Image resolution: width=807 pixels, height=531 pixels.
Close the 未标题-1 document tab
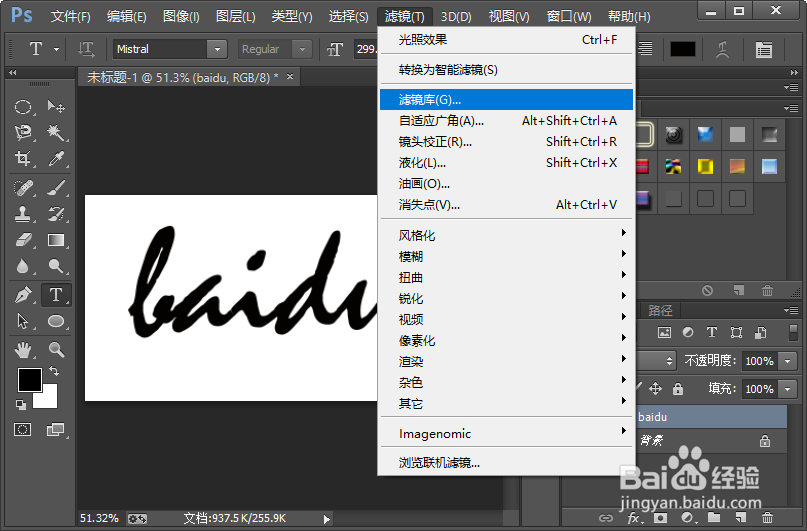(x=290, y=77)
